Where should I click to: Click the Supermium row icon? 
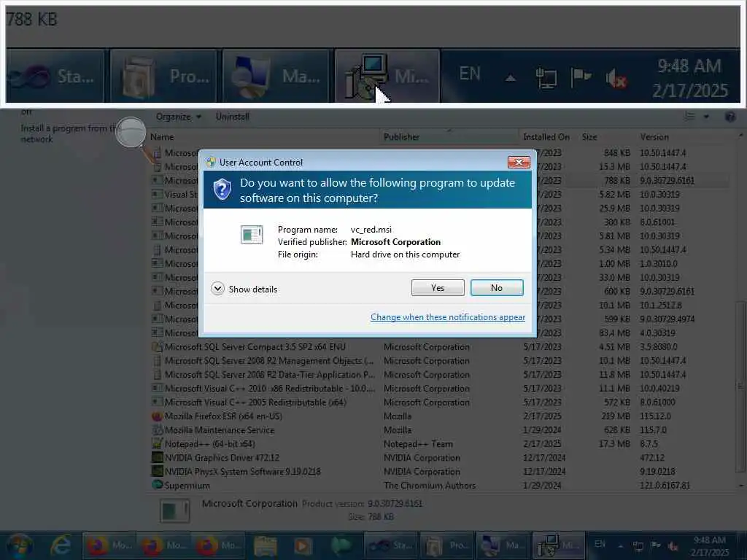click(x=157, y=485)
